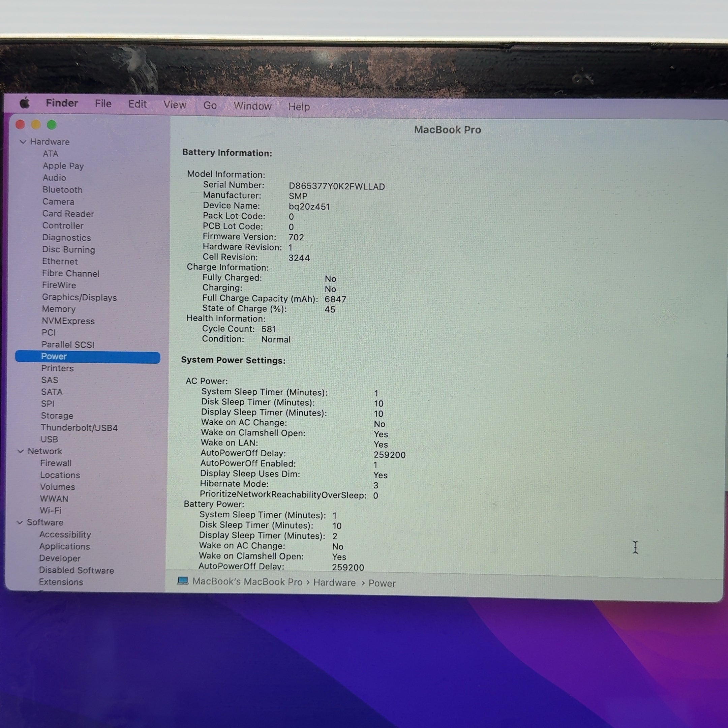Select Memory in the sidebar
Viewport: 728px width, 728px height.
coord(59,309)
